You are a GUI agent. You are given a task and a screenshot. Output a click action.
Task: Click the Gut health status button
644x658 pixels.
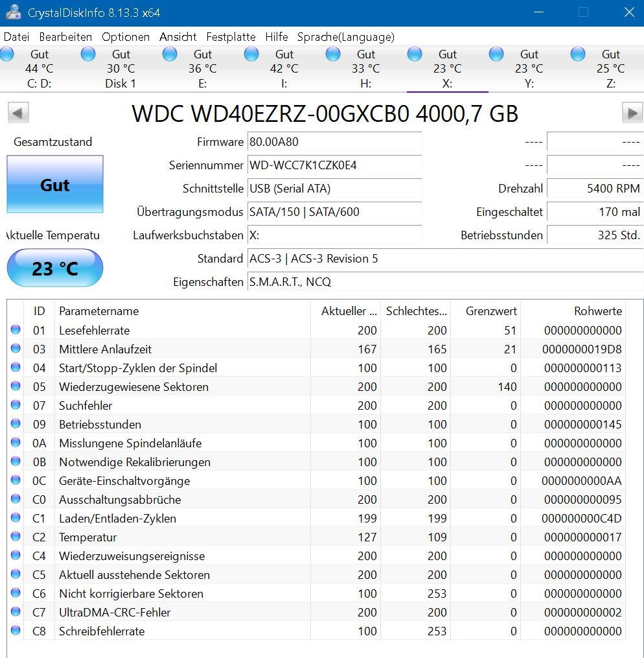point(55,184)
